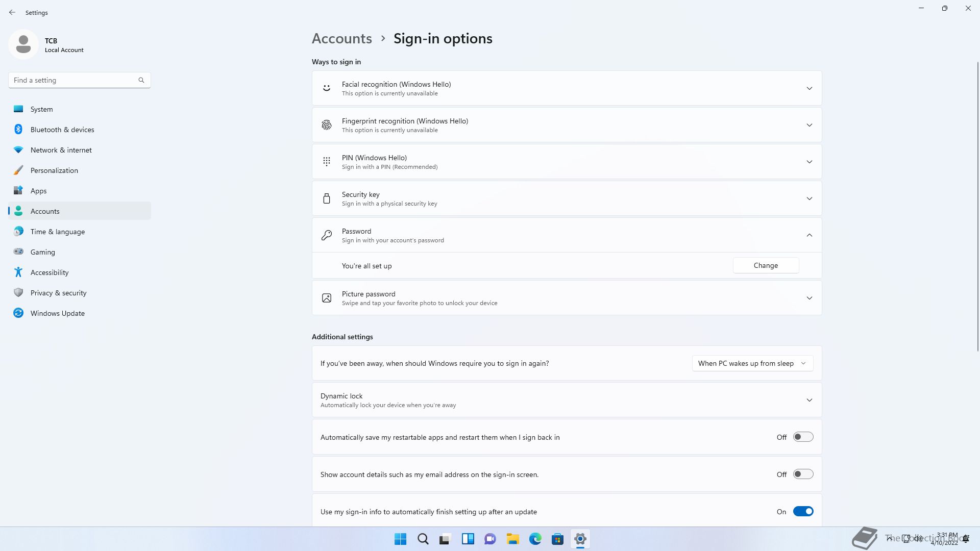The image size is (980, 551).
Task: Click the Security key USB icon
Action: (x=327, y=198)
